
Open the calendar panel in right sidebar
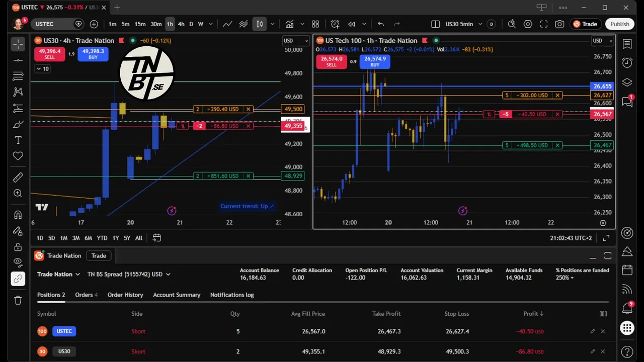[x=627, y=270]
